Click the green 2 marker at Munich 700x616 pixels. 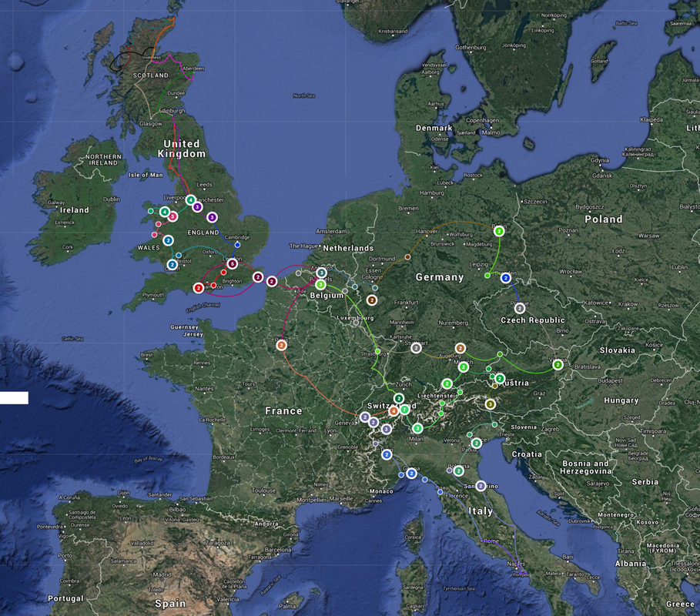coord(464,367)
